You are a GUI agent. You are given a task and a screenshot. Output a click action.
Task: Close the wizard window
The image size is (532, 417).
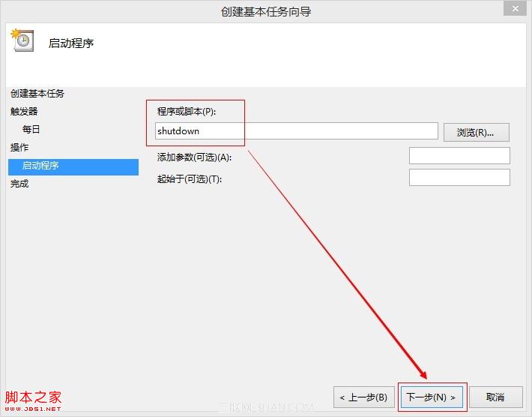[515, 8]
